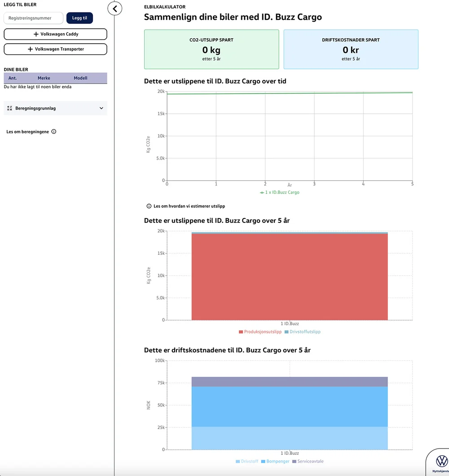
Task: Click the Registreringsnummer input field
Action: pos(33,18)
